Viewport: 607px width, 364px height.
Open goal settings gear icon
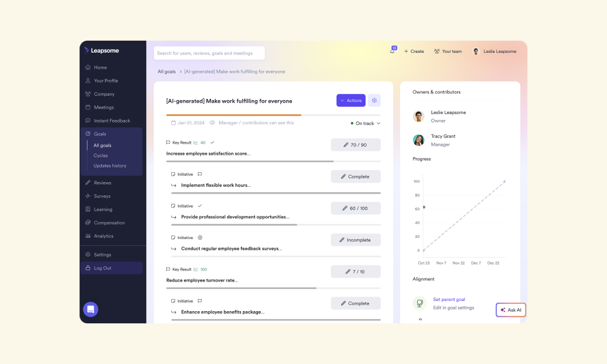click(374, 101)
